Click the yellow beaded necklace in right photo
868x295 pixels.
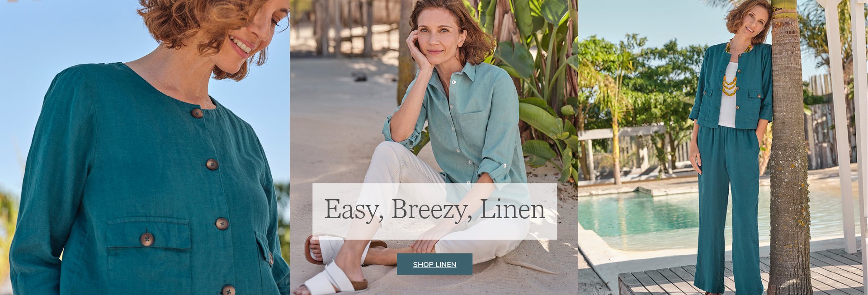click(730, 79)
